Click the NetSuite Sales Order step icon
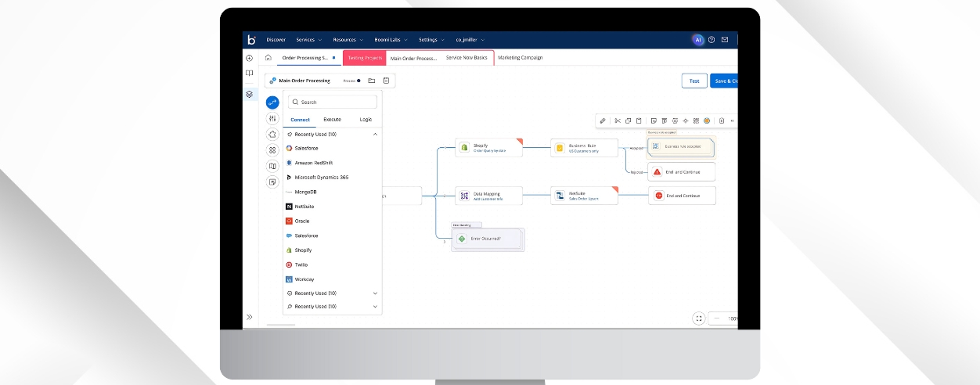The image size is (980, 385). pos(560,196)
